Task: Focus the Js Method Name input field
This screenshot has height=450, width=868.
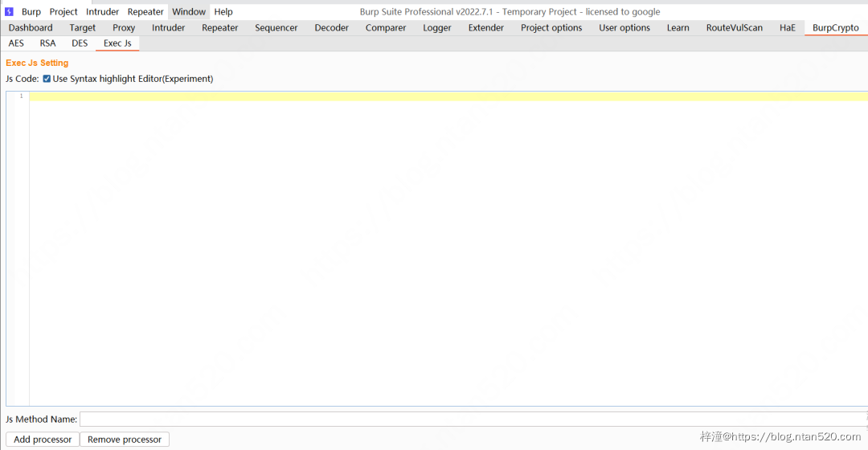Action: 473,419
